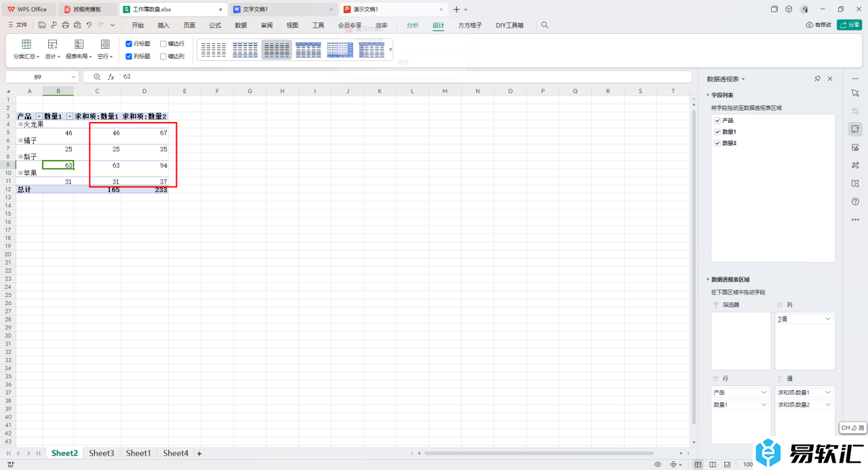Switch to normal view icon in status bar
Image resolution: width=868 pixels, height=470 pixels.
pos(698,465)
